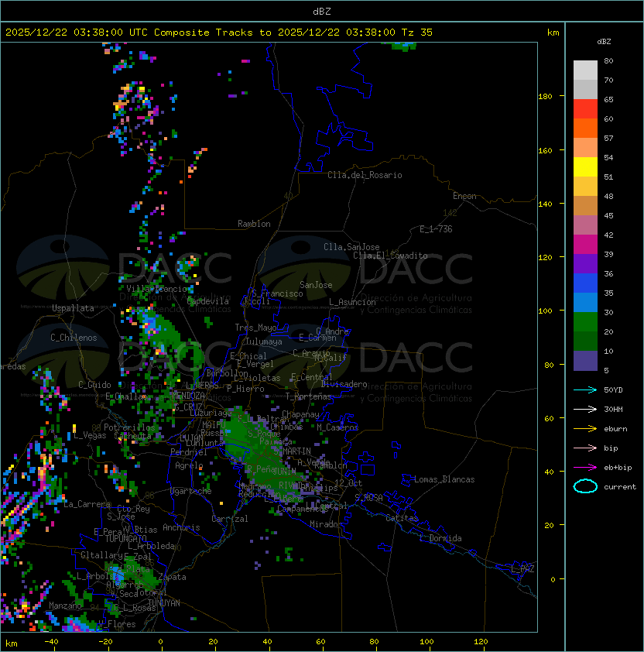Image resolution: width=644 pixels, height=652 pixels.
Task: Click the cyan 'current' ellipse legend icon
Action: tap(585, 486)
